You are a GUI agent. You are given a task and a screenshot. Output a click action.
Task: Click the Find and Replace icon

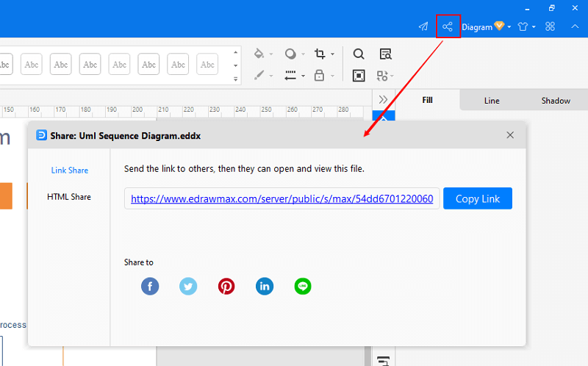(x=385, y=54)
